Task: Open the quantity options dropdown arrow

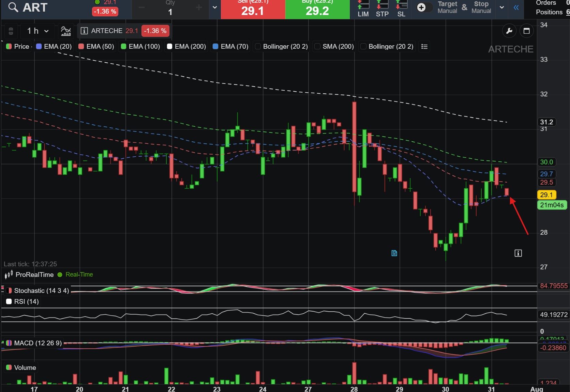Action: point(214,7)
